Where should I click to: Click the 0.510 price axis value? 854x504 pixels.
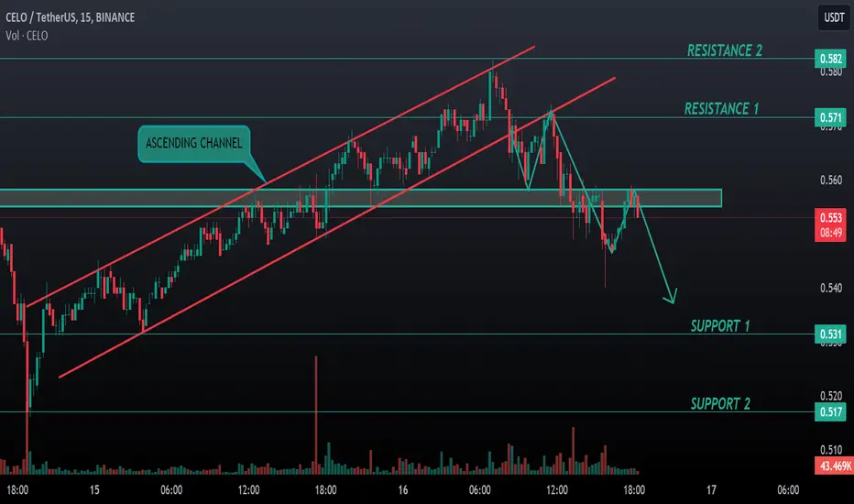click(831, 450)
